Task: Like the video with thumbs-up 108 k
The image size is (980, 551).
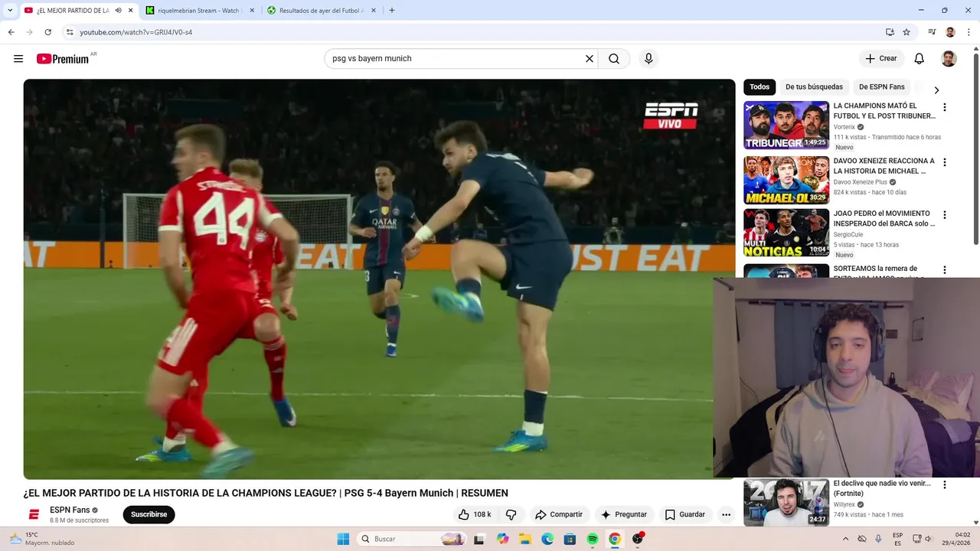Action: click(x=475, y=514)
